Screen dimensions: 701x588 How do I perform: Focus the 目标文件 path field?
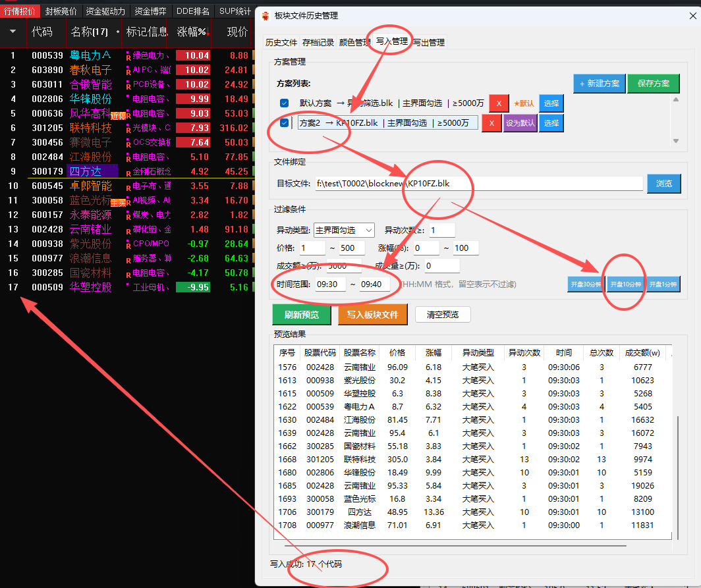tap(479, 184)
